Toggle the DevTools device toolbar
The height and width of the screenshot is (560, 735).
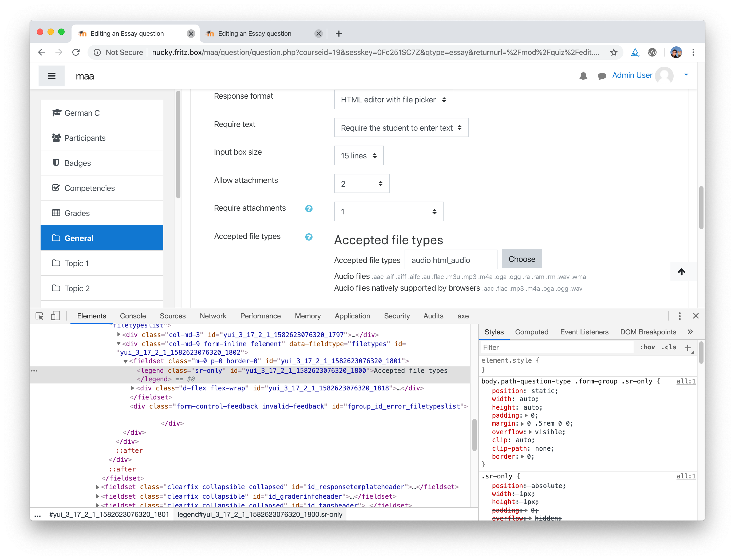click(x=56, y=316)
